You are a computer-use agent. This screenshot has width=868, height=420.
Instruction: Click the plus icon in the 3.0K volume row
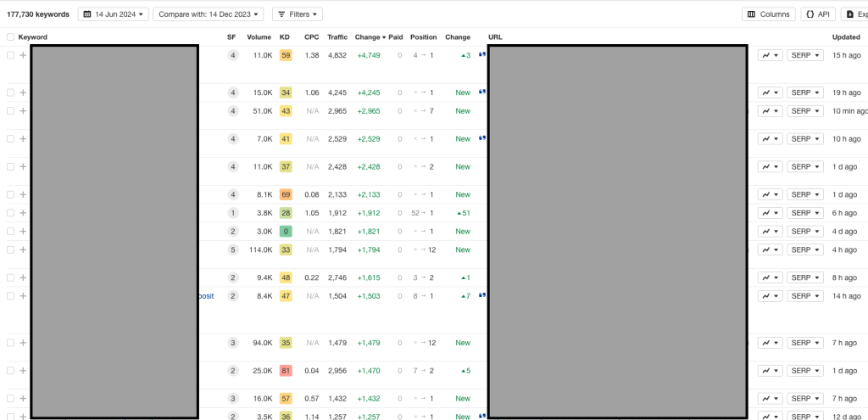point(23,231)
